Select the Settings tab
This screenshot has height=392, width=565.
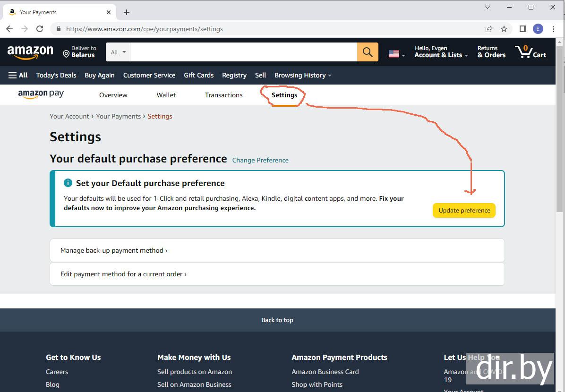(284, 95)
